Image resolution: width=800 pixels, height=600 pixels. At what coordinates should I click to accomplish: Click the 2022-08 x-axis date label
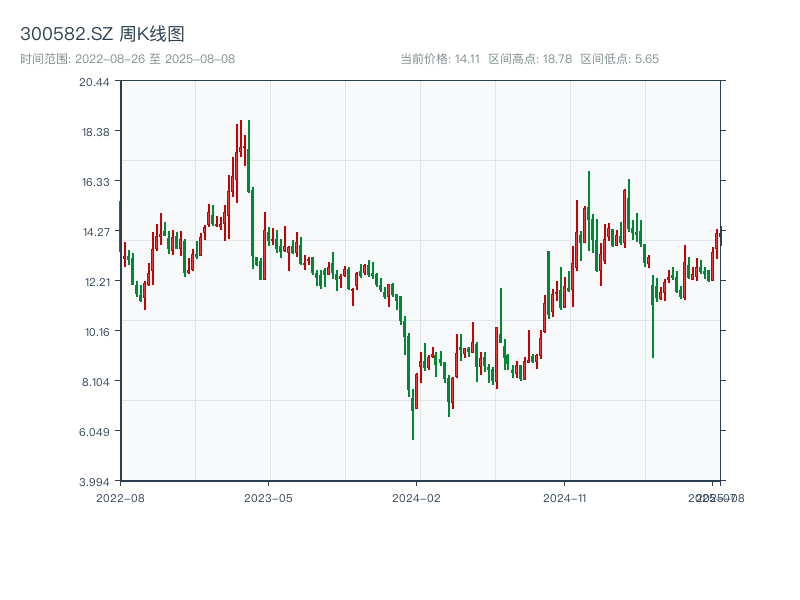coord(120,497)
